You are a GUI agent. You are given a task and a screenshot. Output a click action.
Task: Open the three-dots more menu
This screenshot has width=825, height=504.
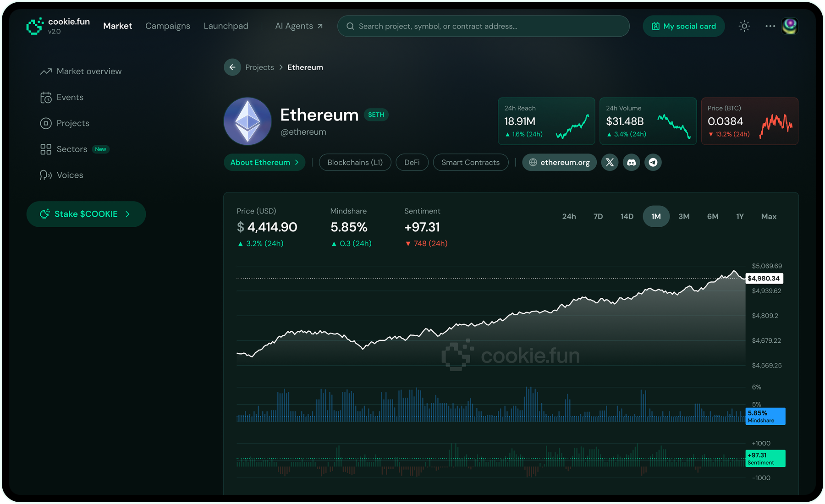[x=770, y=26]
